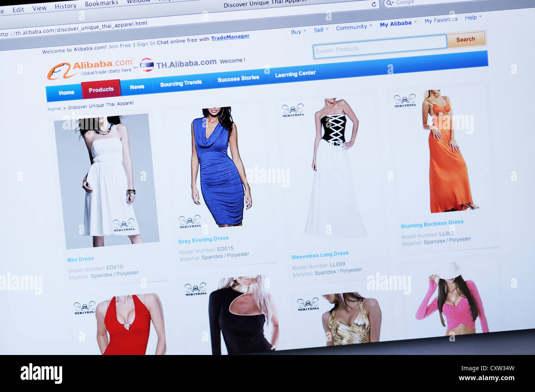Click the model number ED010 text

tap(114, 267)
